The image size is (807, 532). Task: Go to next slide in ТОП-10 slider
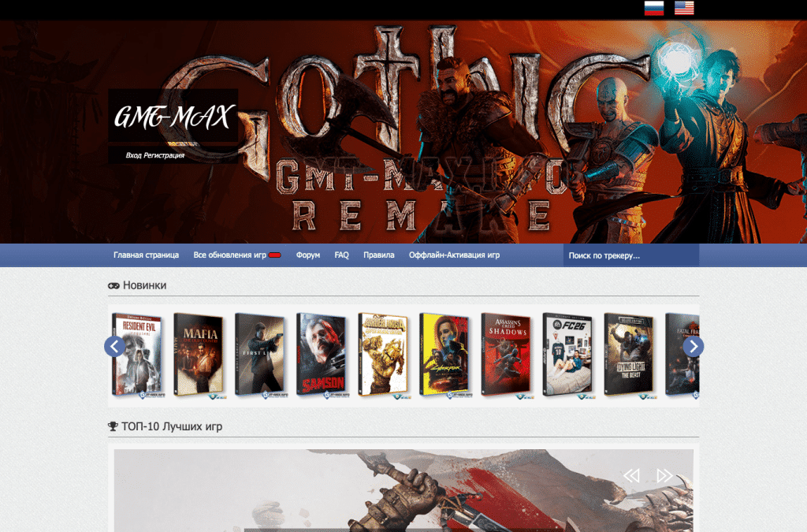(664, 475)
